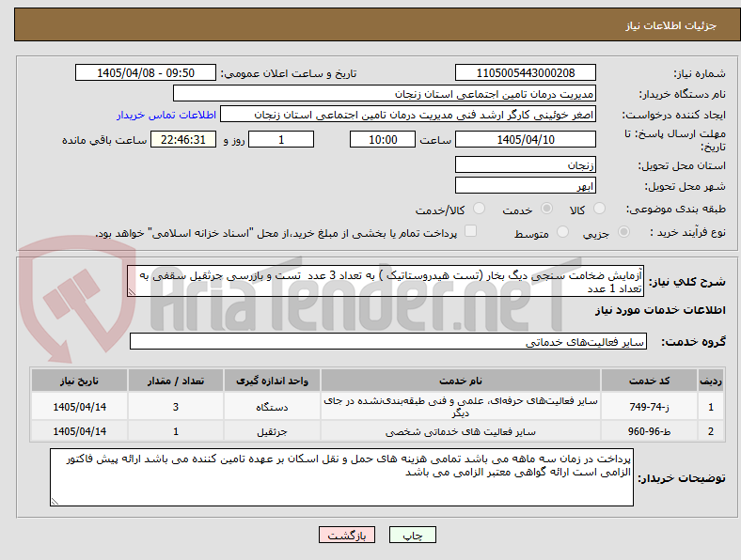Click the چاپ print button

point(413,535)
